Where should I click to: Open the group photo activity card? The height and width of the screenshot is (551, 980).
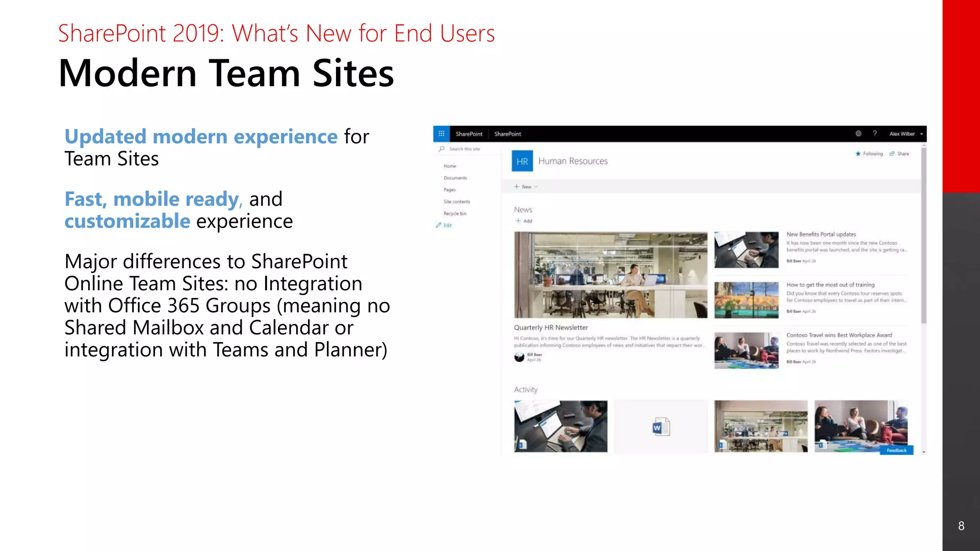tap(861, 426)
